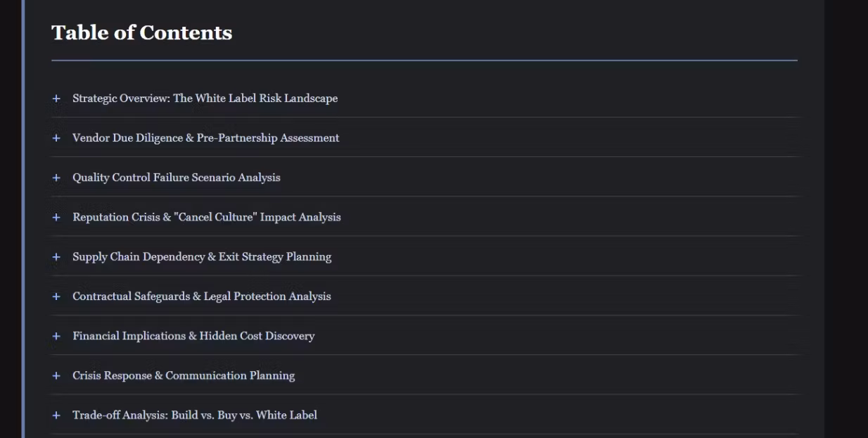
Task: Click the blue divider under Table of Contents
Action: click(x=424, y=61)
